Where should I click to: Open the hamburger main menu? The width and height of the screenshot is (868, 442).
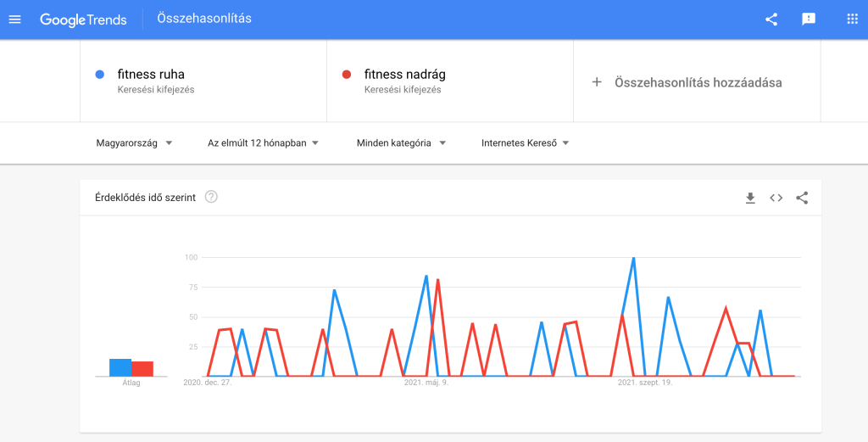[x=14, y=20]
